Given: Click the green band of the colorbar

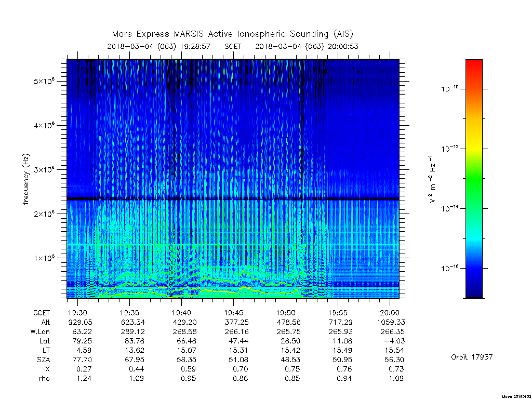Looking at the screenshot, I should point(474,178).
